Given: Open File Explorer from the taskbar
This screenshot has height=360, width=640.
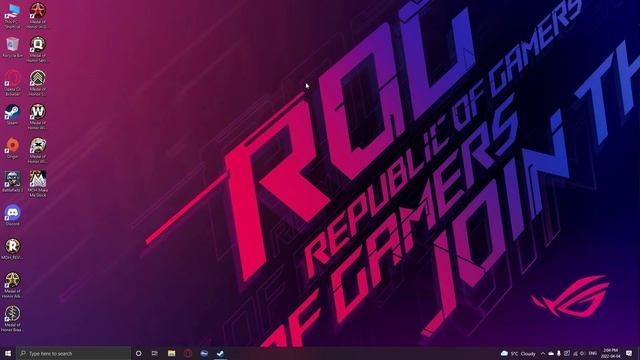Looking at the screenshot, I should coord(171,353).
